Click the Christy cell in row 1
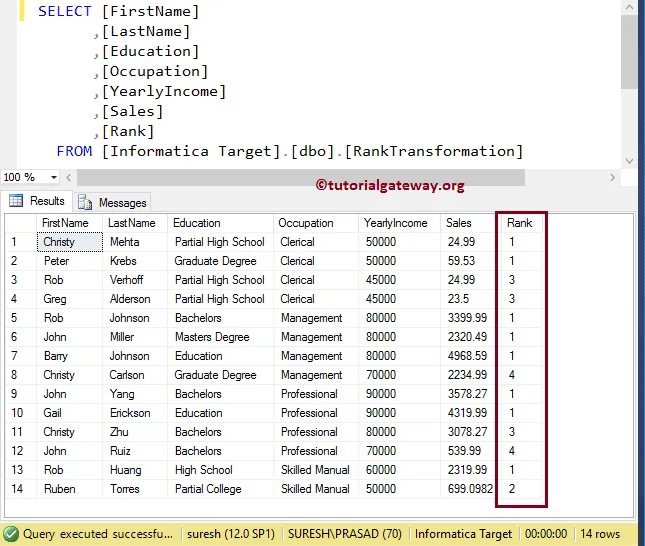 (x=70, y=242)
